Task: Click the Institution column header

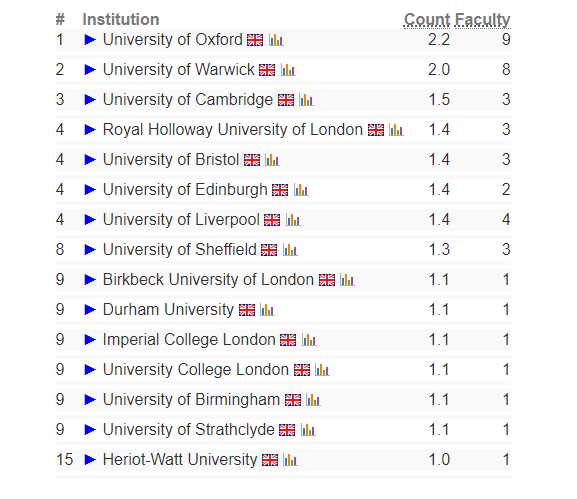Action: click(x=121, y=20)
